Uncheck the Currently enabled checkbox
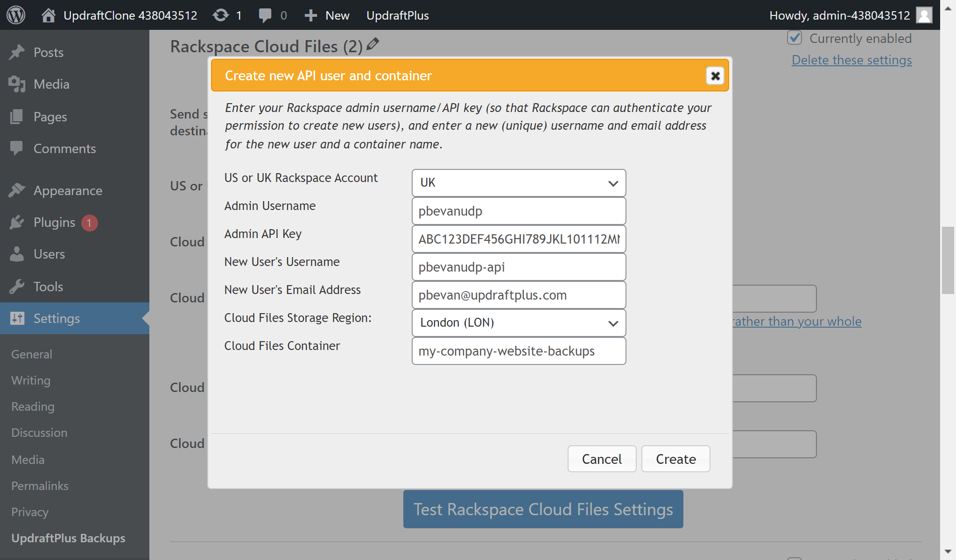 [795, 38]
